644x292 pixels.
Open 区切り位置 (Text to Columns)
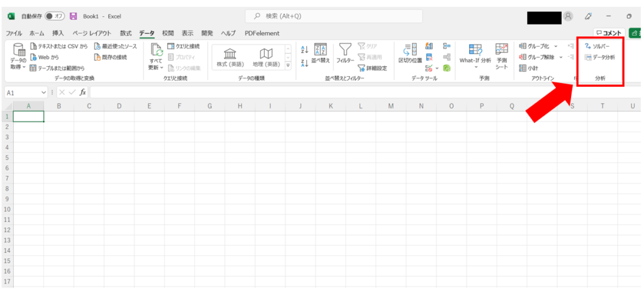tap(409, 55)
